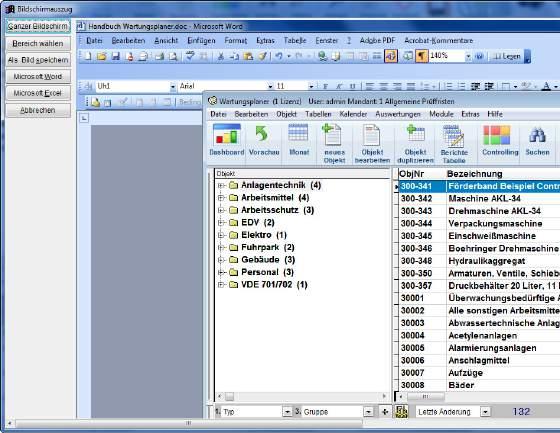
Task: Select the Objekt duplizieren tool
Action: pos(415,144)
